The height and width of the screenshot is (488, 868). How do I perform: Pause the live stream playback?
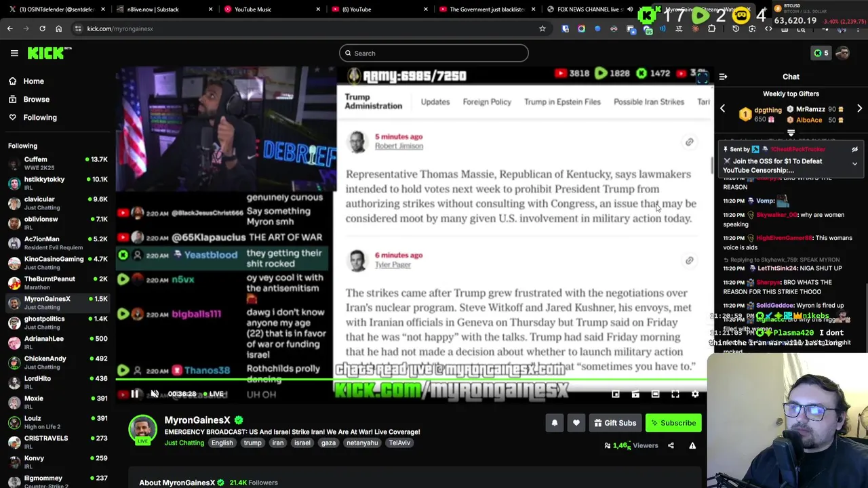coord(135,394)
